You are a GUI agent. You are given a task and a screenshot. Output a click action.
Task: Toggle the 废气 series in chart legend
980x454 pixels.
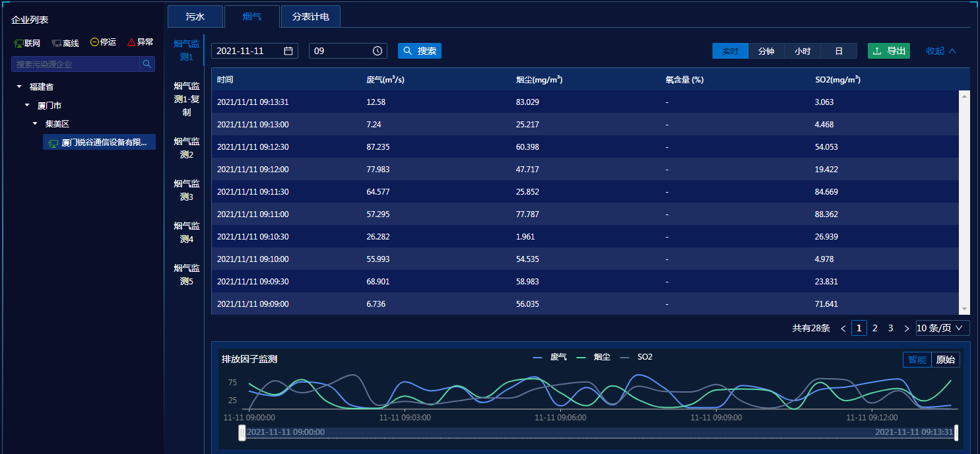pyautogui.click(x=550, y=357)
